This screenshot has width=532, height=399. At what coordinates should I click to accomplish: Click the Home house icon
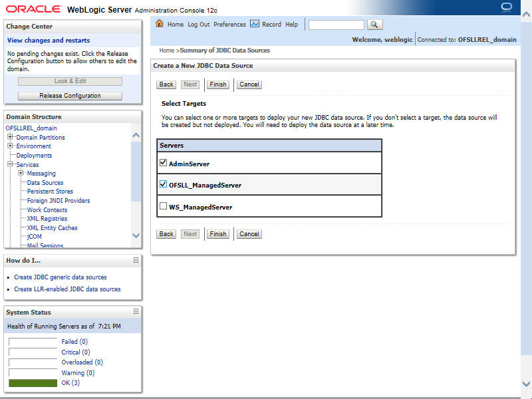[160, 24]
